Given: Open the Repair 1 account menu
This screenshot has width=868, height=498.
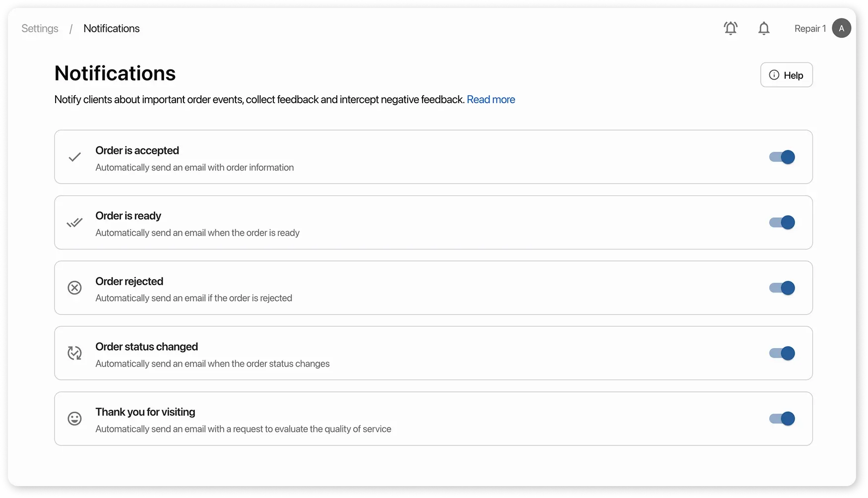Looking at the screenshot, I should 809,28.
